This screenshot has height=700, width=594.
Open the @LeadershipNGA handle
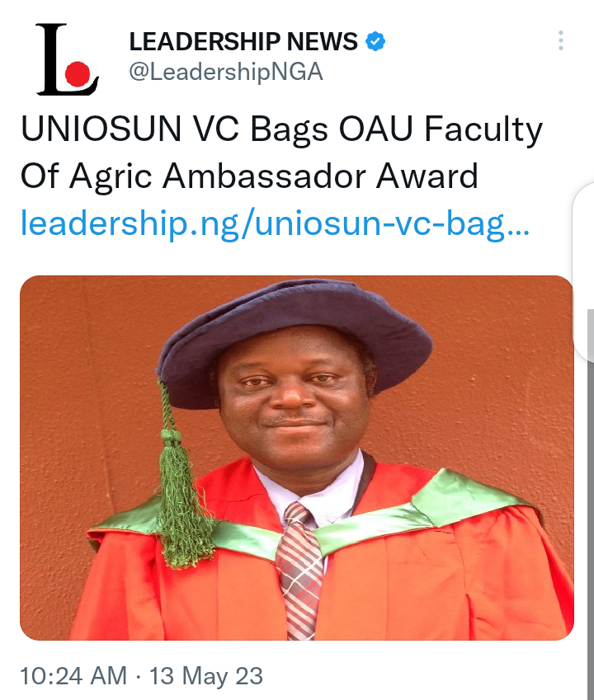coord(226,72)
